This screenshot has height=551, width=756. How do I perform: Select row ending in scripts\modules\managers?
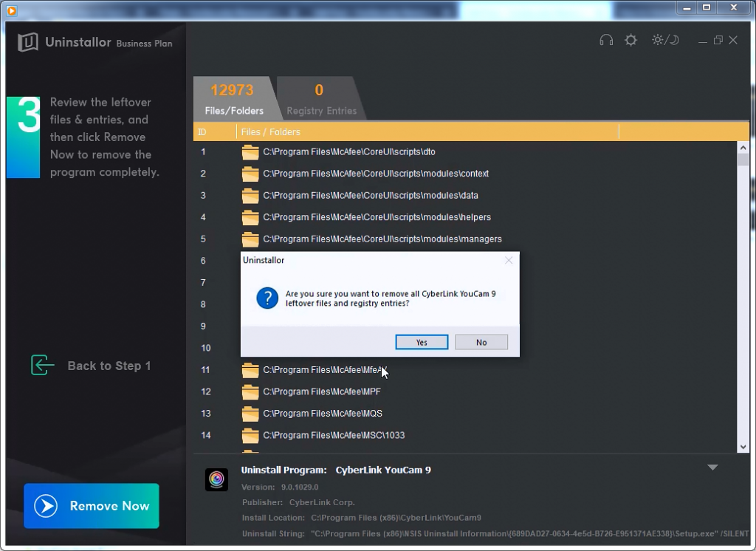tap(465, 239)
